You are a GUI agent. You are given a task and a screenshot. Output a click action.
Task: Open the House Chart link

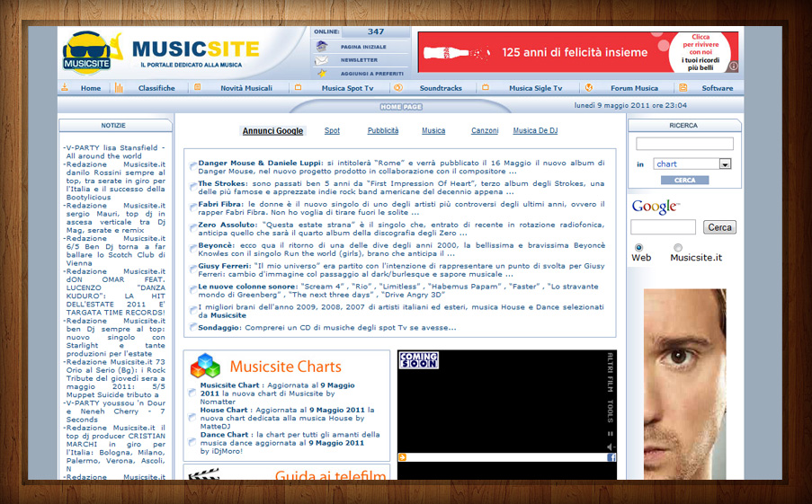[224, 410]
